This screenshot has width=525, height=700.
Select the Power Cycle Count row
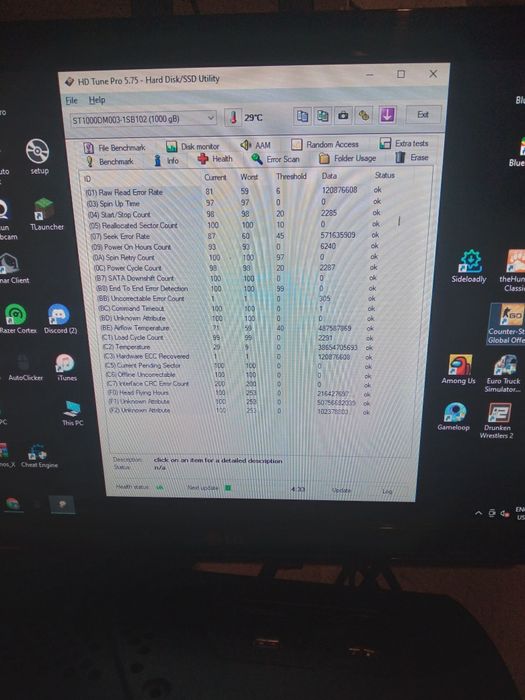[236, 268]
